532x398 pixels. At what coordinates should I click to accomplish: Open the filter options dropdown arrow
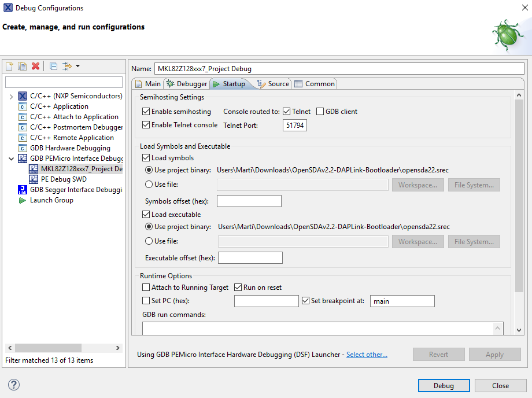(78, 67)
